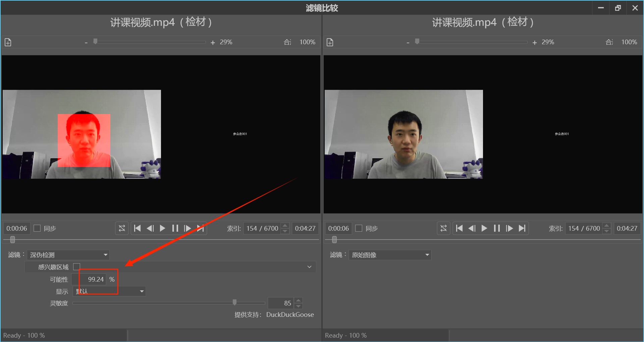Image resolution: width=644 pixels, height=342 pixels.
Task: Increase right frame index with up arrow
Action: click(x=607, y=226)
